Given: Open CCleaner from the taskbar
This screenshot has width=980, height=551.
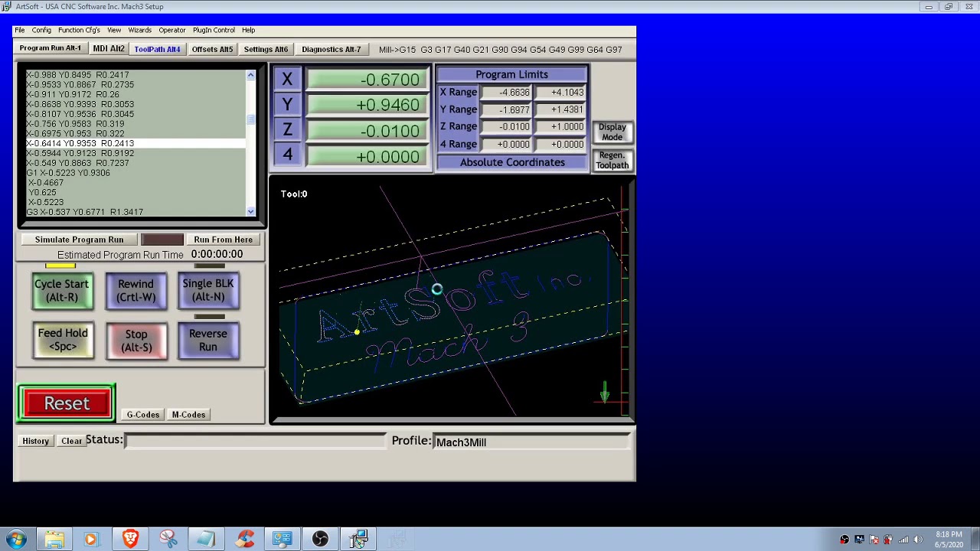Looking at the screenshot, I should click(245, 540).
